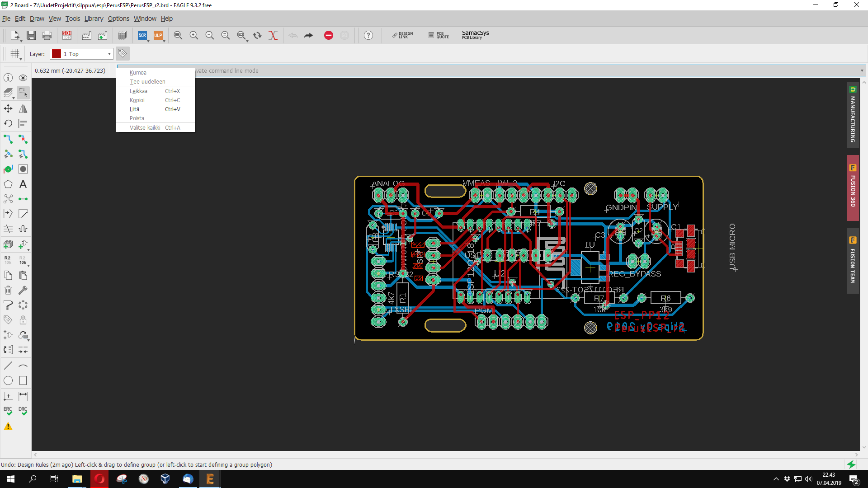Toggle the Group selection tool
868x488 pixels.
coord(23,93)
